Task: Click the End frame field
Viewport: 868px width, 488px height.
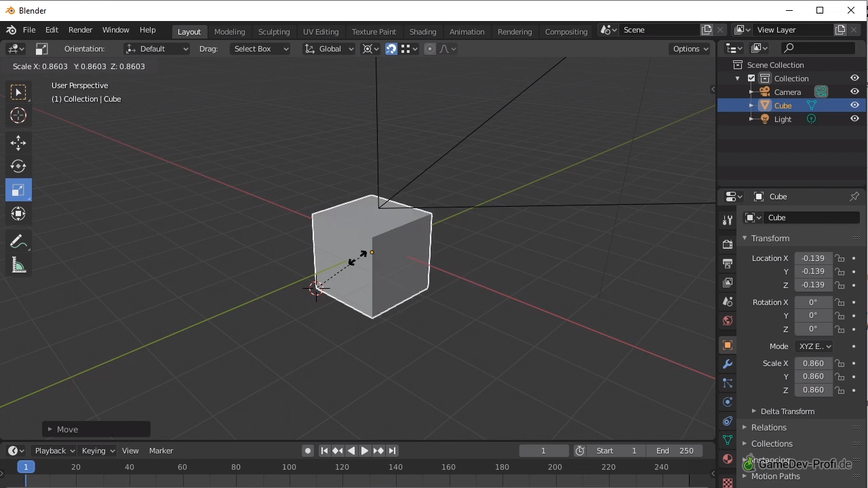Action: [675, 451]
